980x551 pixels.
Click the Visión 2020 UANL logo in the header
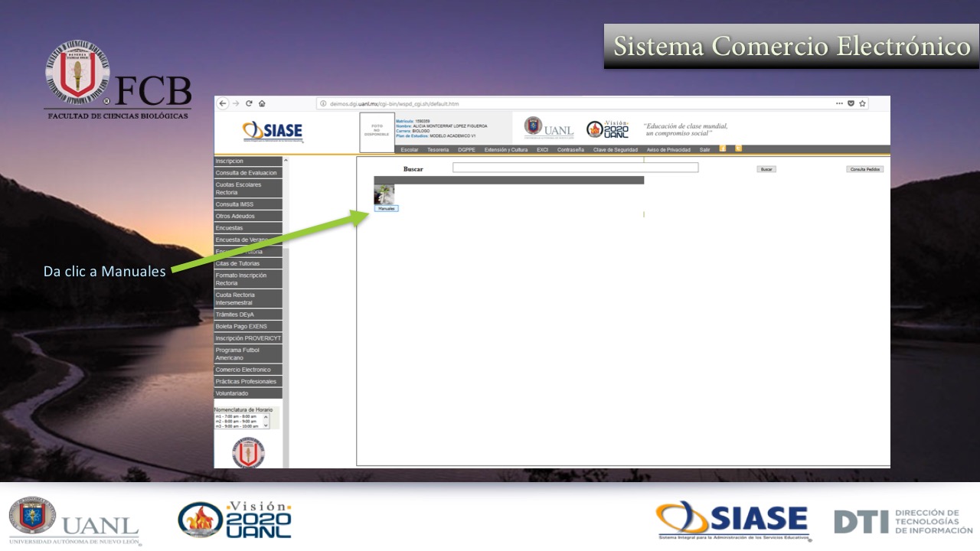click(608, 129)
